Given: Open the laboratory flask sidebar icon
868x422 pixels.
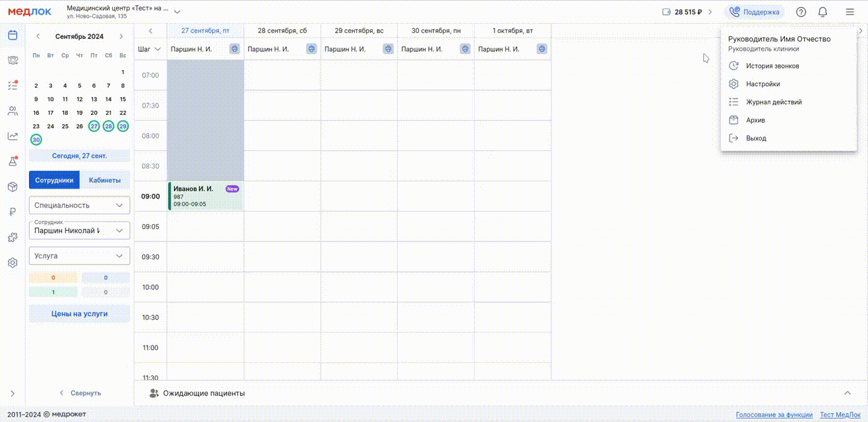Looking at the screenshot, I should click(13, 162).
